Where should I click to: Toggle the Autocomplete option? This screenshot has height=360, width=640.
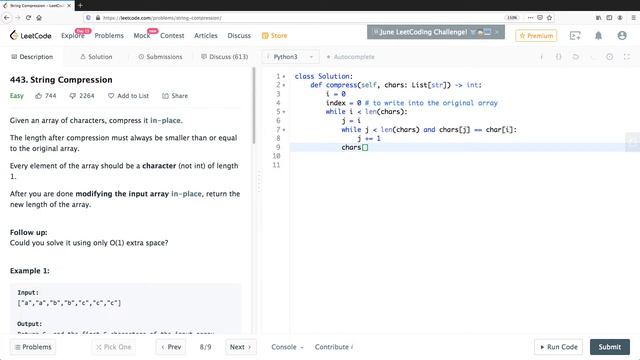pyautogui.click(x=350, y=57)
